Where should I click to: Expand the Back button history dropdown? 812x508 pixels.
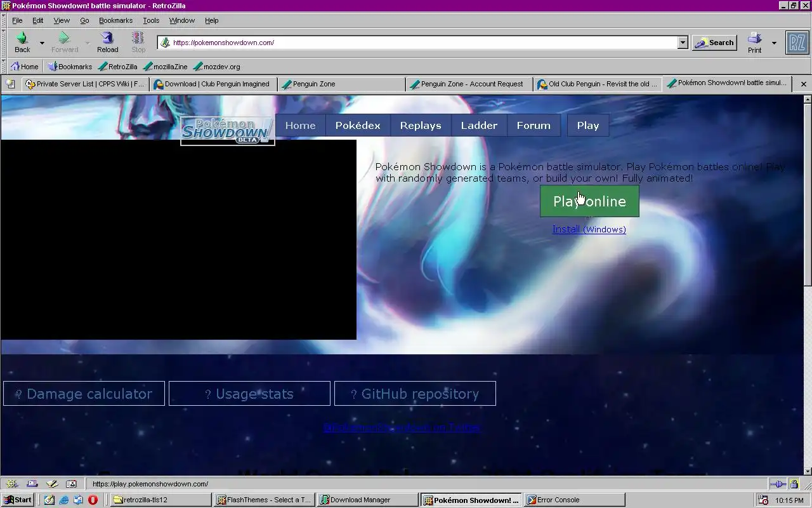pos(42,43)
